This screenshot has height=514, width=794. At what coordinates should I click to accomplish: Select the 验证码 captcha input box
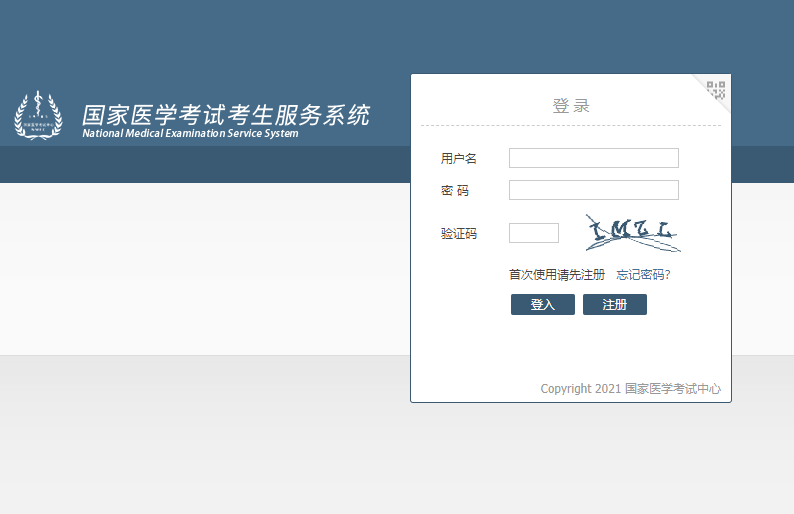(533, 233)
